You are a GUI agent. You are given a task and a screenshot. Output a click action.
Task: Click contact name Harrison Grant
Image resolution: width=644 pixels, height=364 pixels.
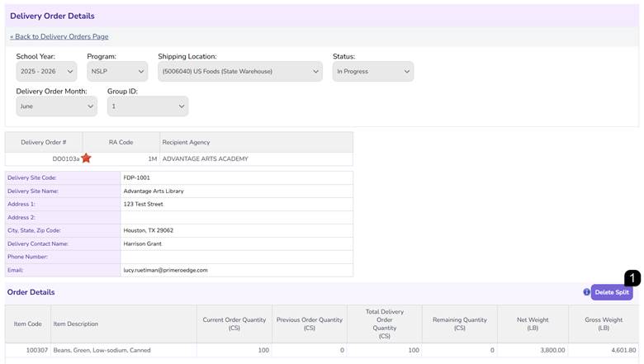click(142, 243)
